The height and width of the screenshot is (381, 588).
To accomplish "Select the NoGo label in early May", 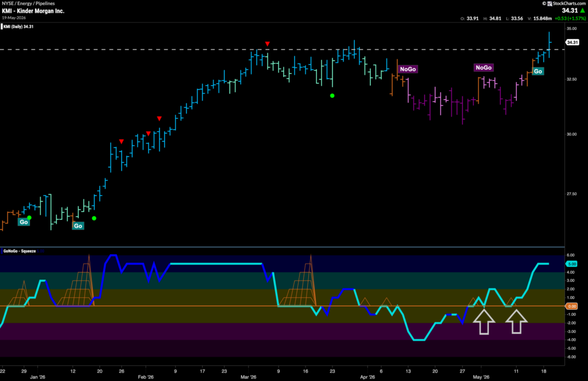I will [x=483, y=68].
